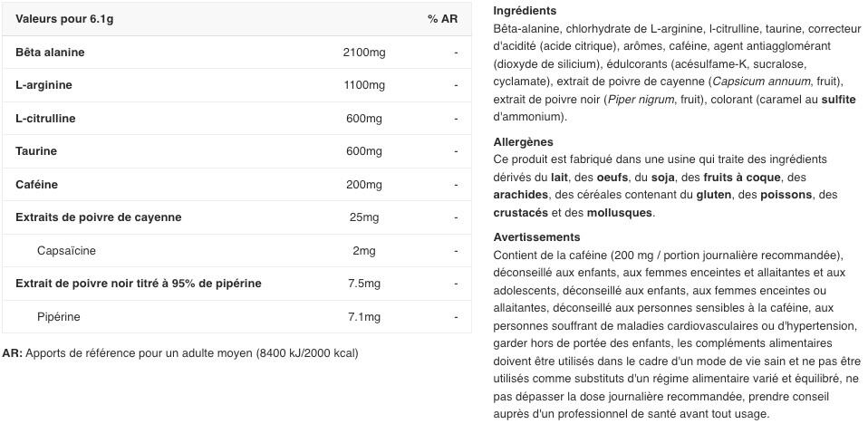868x424 pixels.
Task: Click 'Extraits de poivre de cayenne' row label
Action: point(98,217)
